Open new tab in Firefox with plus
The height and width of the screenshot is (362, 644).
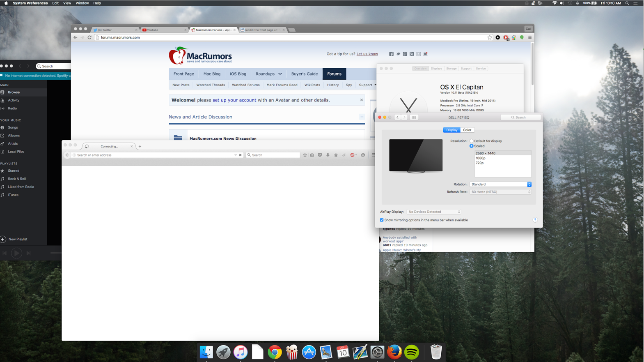click(x=140, y=146)
